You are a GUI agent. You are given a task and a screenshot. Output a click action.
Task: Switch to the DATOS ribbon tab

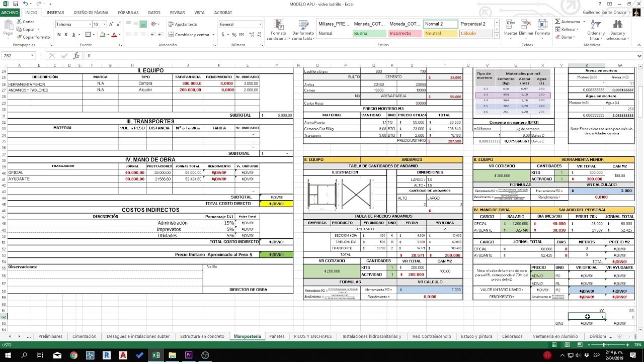[154, 13]
